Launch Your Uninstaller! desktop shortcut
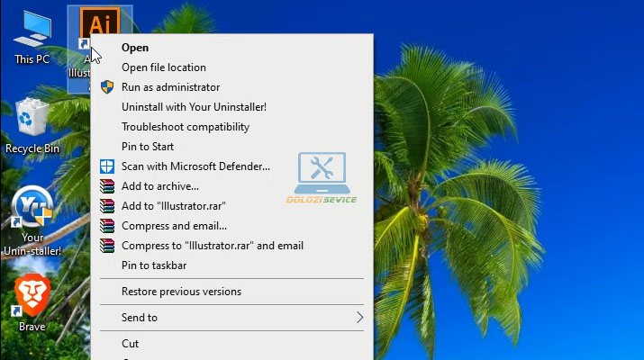This screenshot has height=360, width=644. coord(32,212)
